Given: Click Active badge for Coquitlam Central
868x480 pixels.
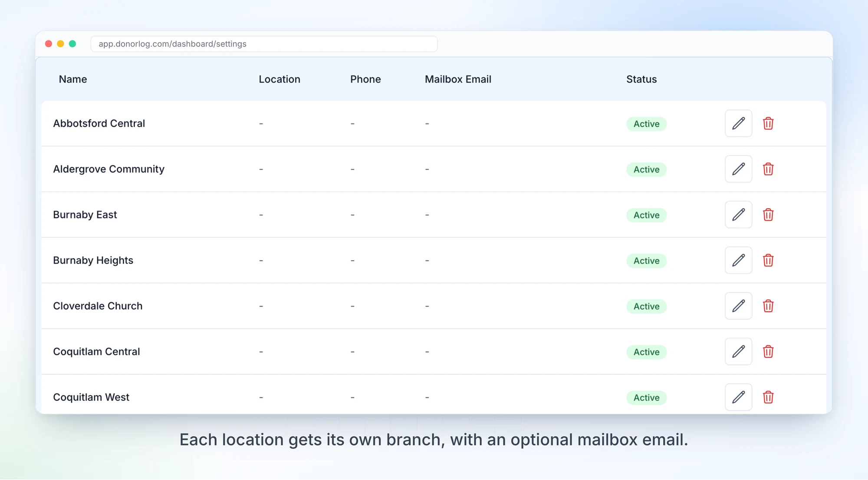Looking at the screenshot, I should (646, 352).
